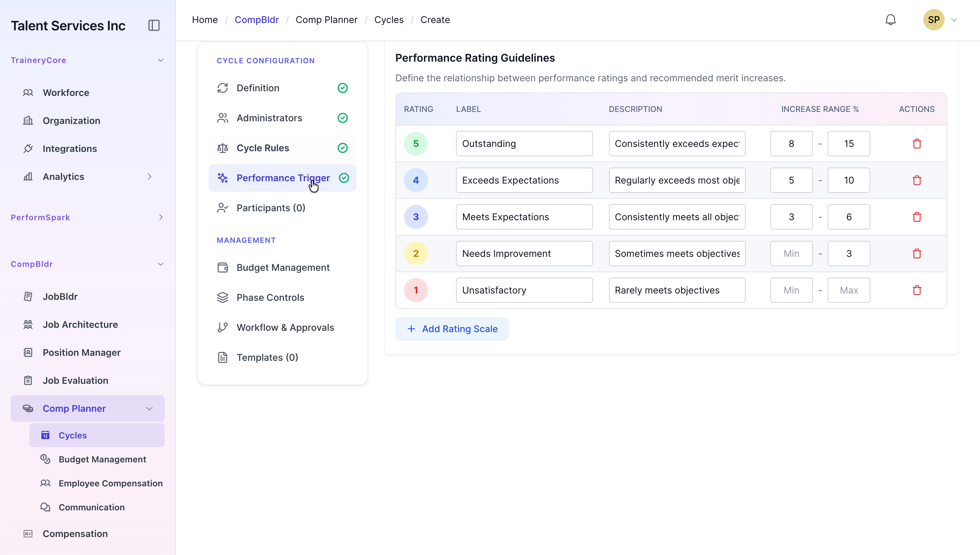Click the green checkmark beside Administrators
Viewport: 980px width, 555px height.
tap(342, 118)
